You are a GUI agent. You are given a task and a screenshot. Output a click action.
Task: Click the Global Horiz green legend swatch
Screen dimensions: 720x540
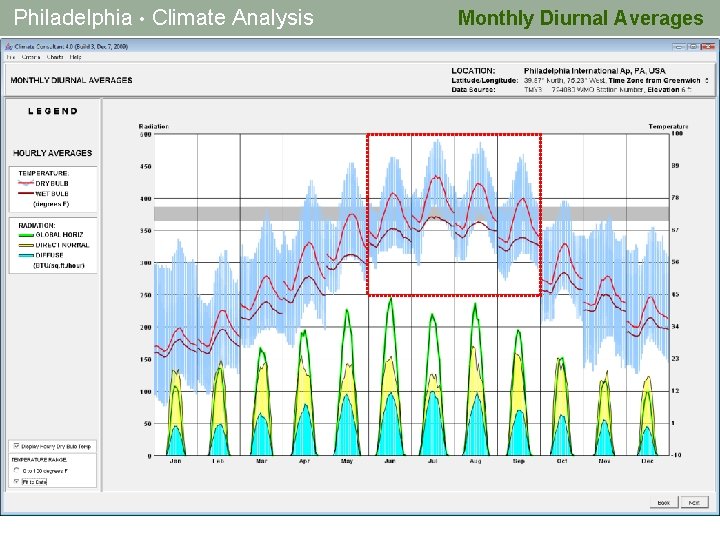[26, 235]
